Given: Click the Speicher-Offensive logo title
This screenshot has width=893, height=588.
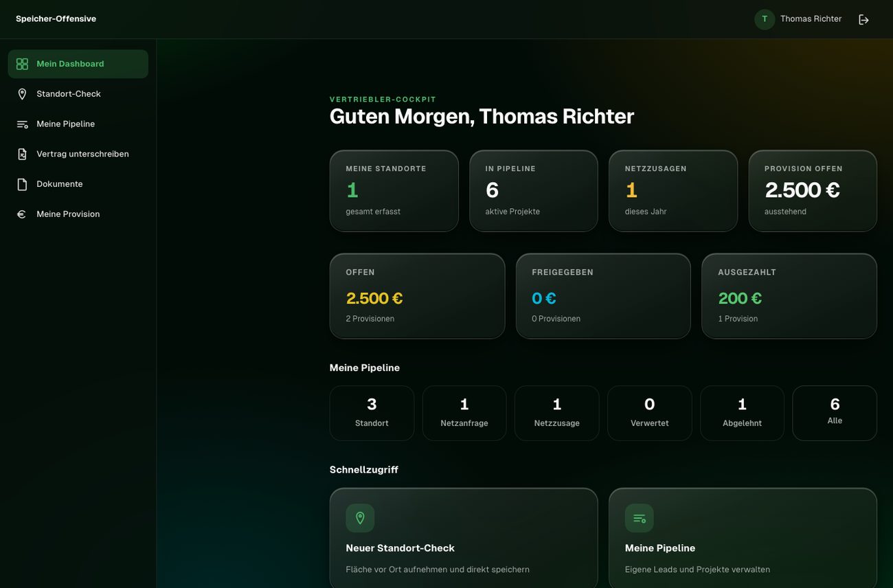Looking at the screenshot, I should 56,19.
